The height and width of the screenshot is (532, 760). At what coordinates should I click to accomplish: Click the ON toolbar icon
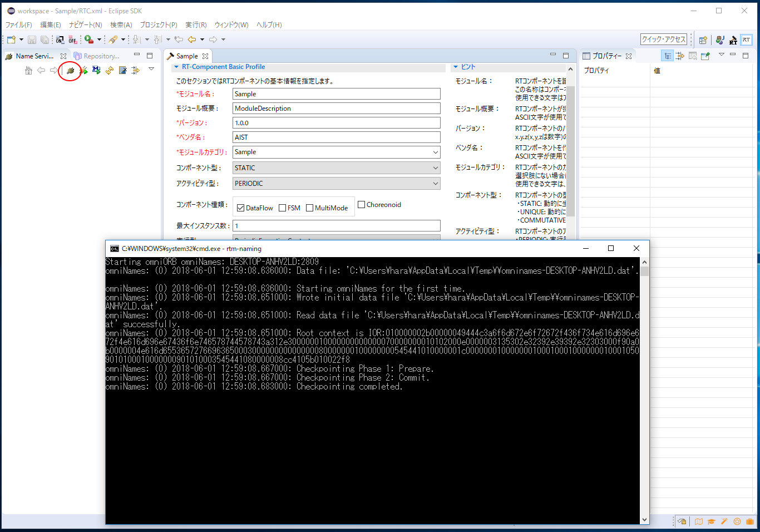point(60,40)
